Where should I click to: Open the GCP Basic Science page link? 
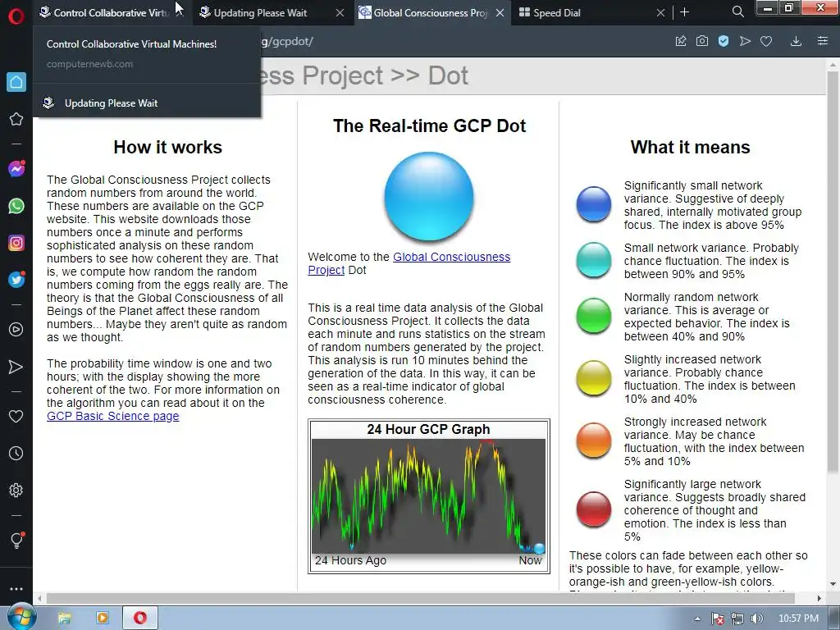coord(112,416)
